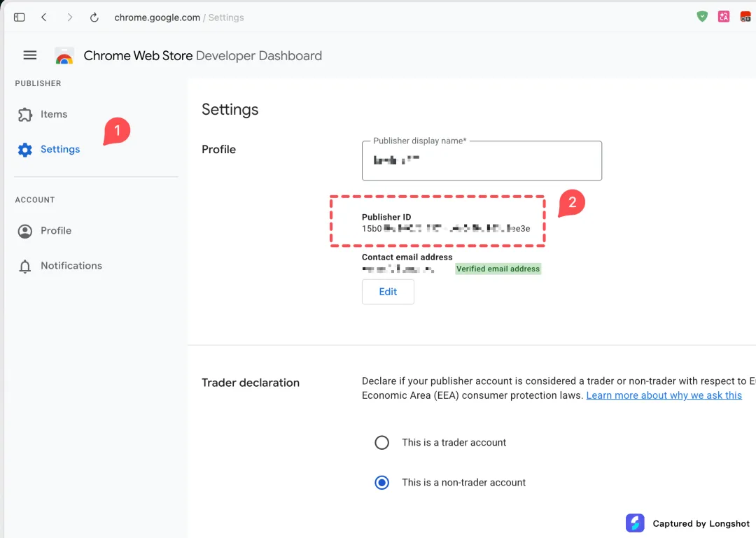Open 'Learn more about why we ask this' link
The width and height of the screenshot is (756, 538).
pyautogui.click(x=664, y=395)
